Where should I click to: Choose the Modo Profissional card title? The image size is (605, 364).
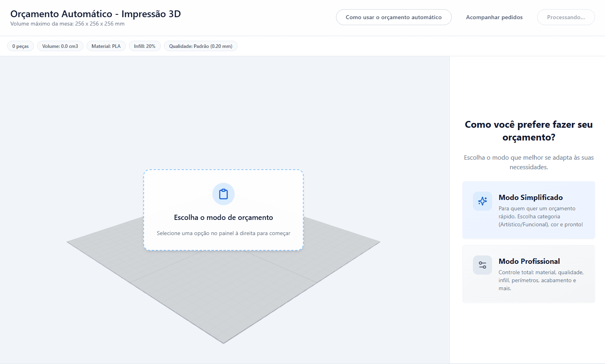(529, 261)
